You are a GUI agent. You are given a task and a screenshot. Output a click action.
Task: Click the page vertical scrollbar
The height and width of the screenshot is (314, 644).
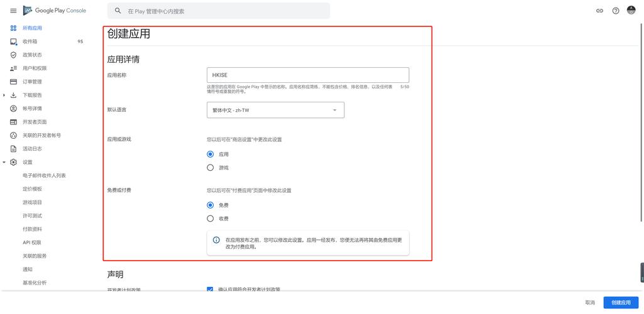(x=641, y=123)
